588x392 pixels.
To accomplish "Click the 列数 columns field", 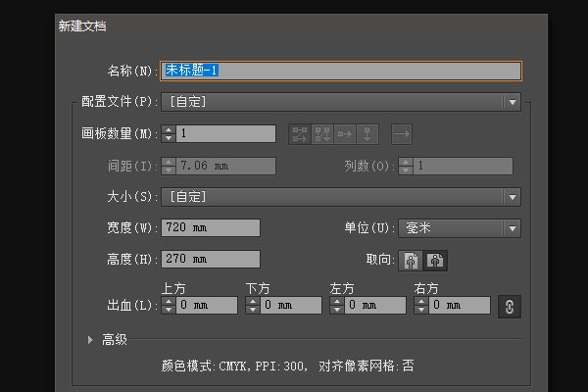I will pyautogui.click(x=464, y=166).
